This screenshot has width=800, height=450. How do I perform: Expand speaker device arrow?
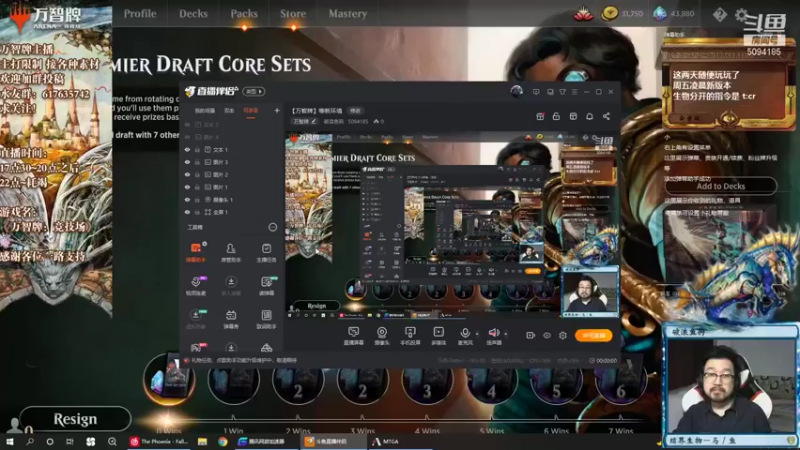click(x=506, y=334)
